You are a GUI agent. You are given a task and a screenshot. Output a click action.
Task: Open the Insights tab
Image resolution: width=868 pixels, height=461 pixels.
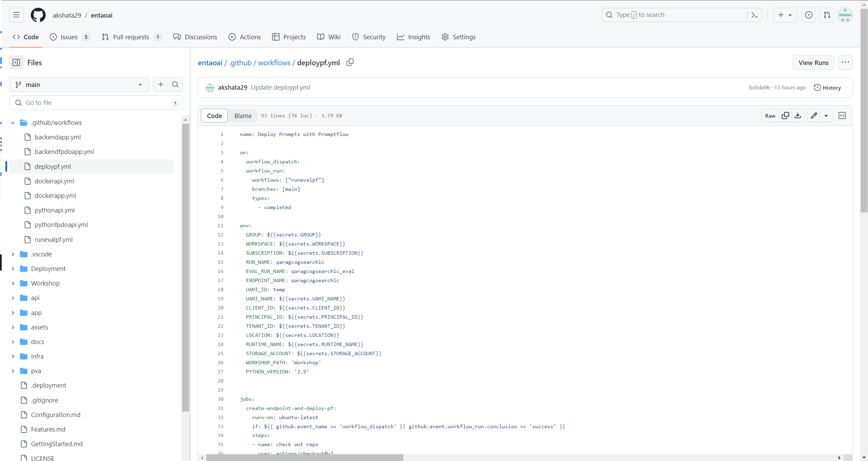click(414, 37)
